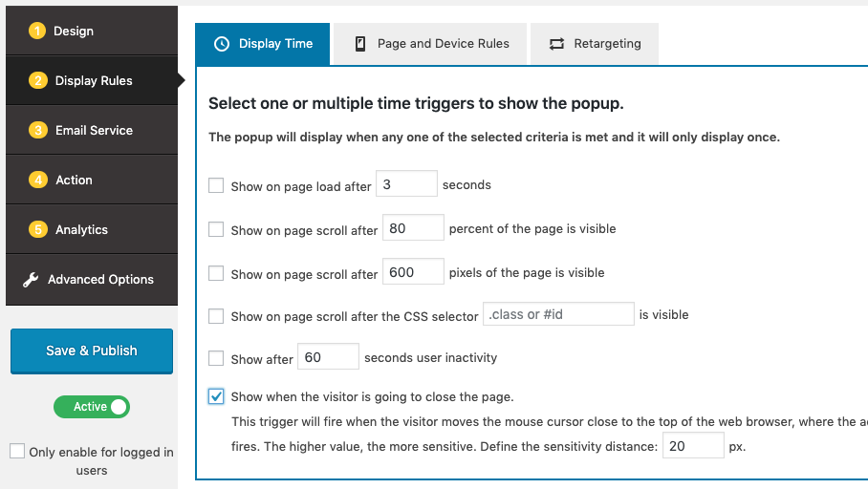Click the Save & Publish button
This screenshot has width=868, height=489.
(92, 351)
